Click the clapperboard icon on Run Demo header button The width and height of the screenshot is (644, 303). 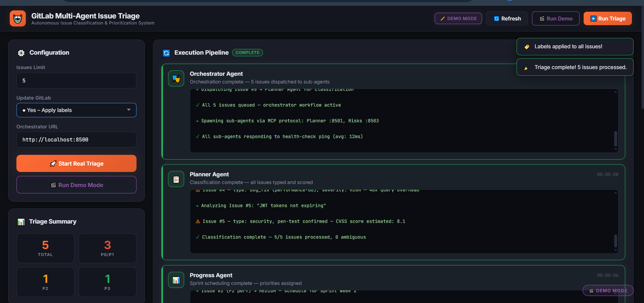coord(542,19)
